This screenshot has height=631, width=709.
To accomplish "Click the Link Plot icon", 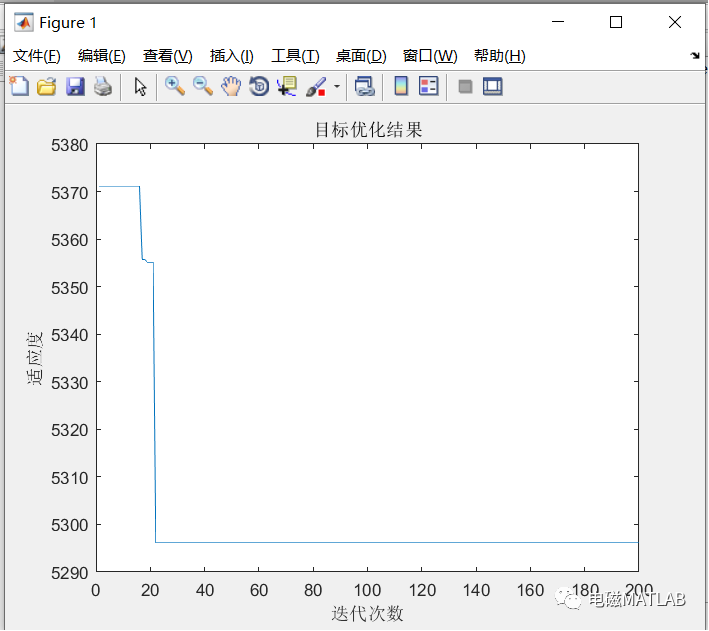I will pos(364,86).
